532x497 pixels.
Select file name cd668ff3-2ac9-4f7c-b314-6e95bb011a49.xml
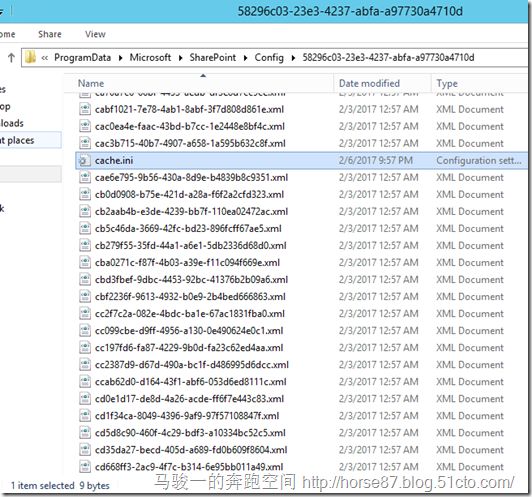189,467
